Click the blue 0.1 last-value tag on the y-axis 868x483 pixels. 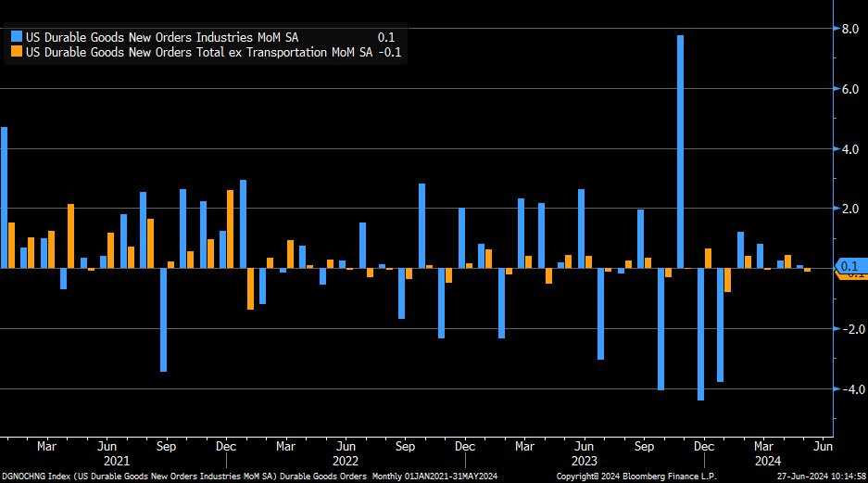pos(849,266)
